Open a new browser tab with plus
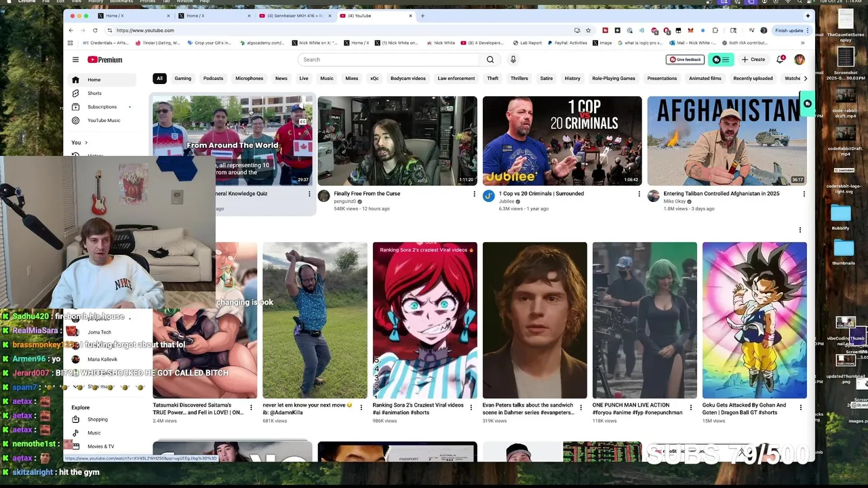The height and width of the screenshot is (488, 868). click(x=422, y=16)
